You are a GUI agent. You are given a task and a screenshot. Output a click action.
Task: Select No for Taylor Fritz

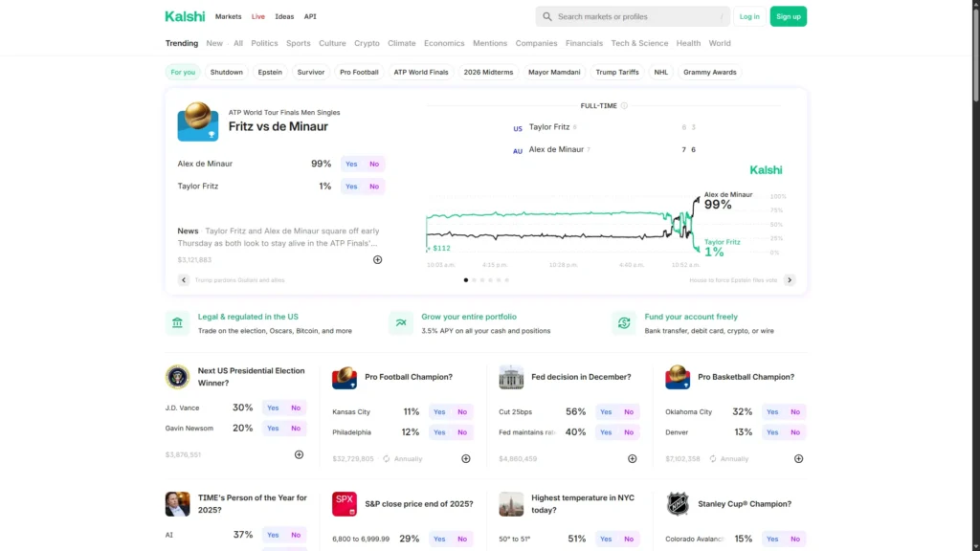point(374,187)
